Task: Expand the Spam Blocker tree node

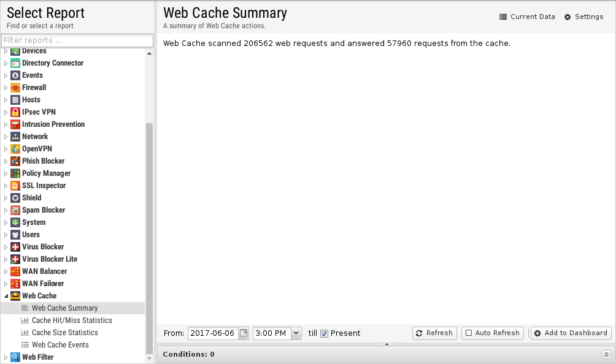Action: 6,210
